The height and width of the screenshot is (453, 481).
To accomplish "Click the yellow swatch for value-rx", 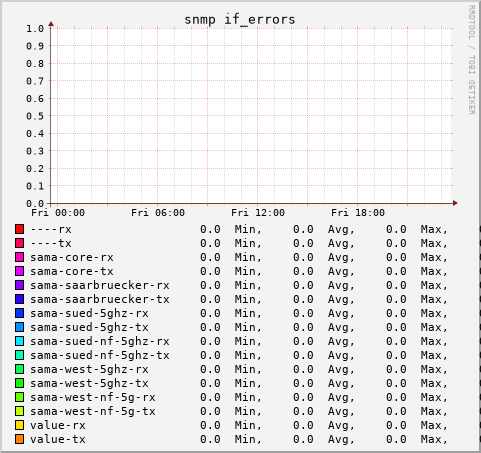I will pos(19,425).
